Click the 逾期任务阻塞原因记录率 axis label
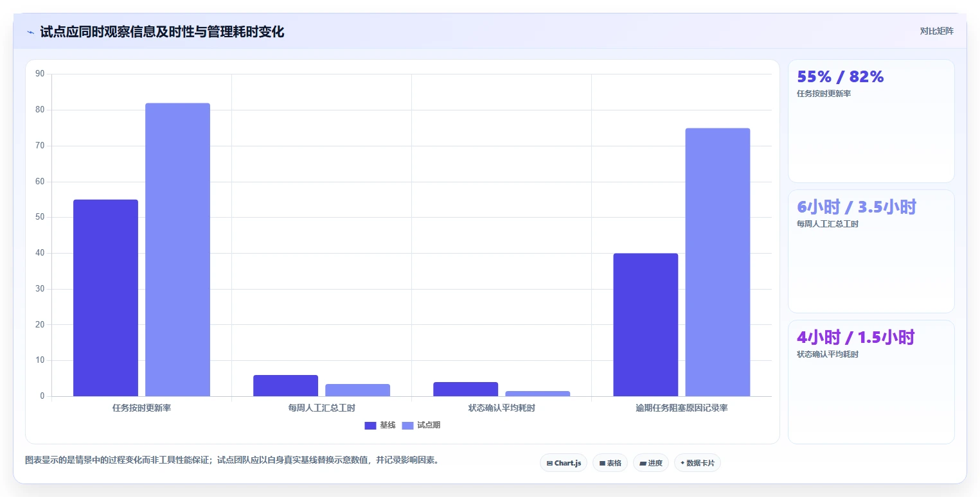Viewport: 980px width, 497px height. point(681,408)
